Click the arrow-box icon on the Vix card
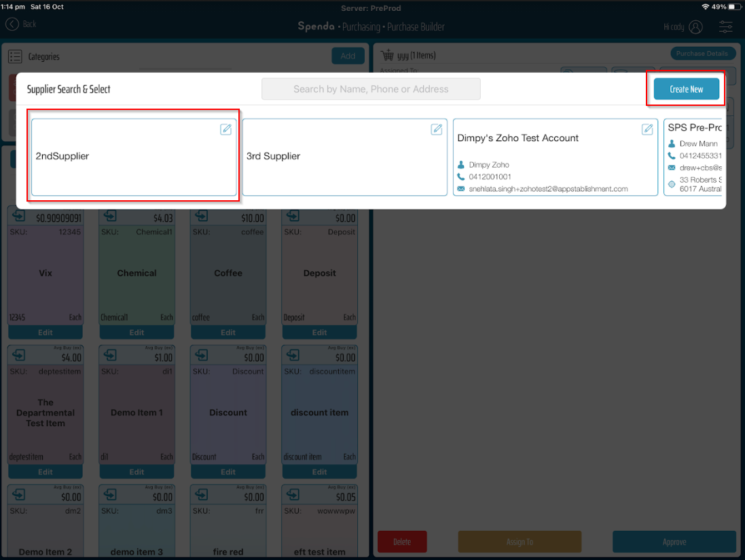The width and height of the screenshot is (745, 560). [18, 216]
